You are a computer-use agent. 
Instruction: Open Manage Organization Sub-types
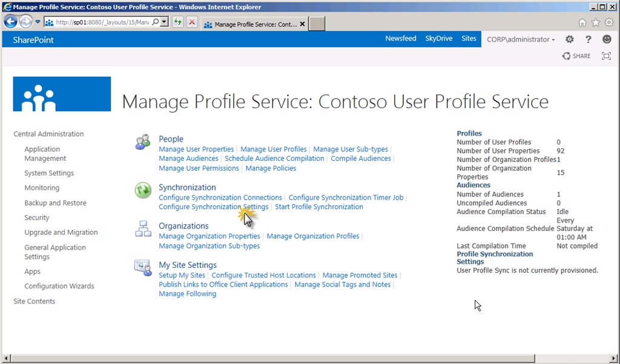click(209, 246)
